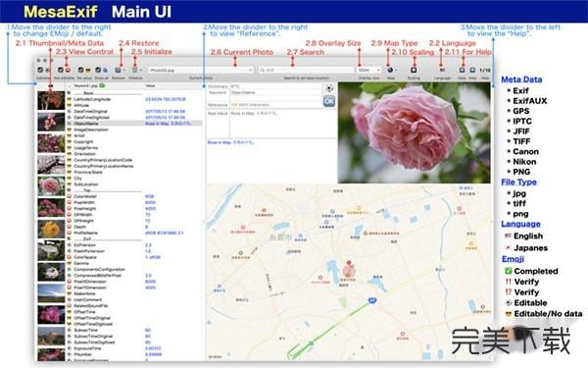The image size is (588, 368).
Task: Click the soccer-ball icon beside Dictionary field
Action: pyautogui.click(x=329, y=88)
